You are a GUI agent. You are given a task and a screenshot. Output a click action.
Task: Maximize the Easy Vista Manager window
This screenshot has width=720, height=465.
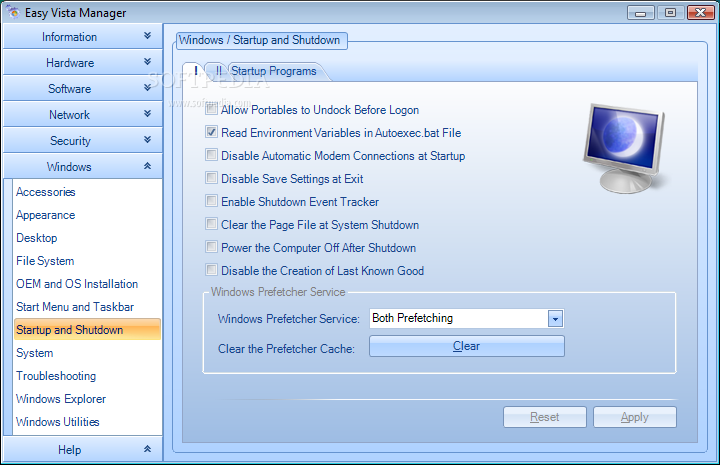(670, 13)
